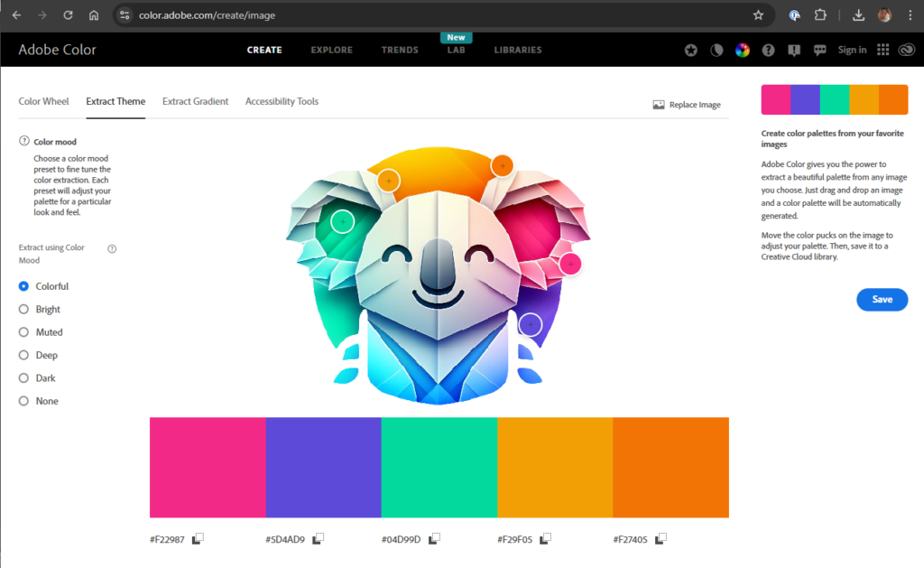Open browser downloads

click(x=859, y=15)
